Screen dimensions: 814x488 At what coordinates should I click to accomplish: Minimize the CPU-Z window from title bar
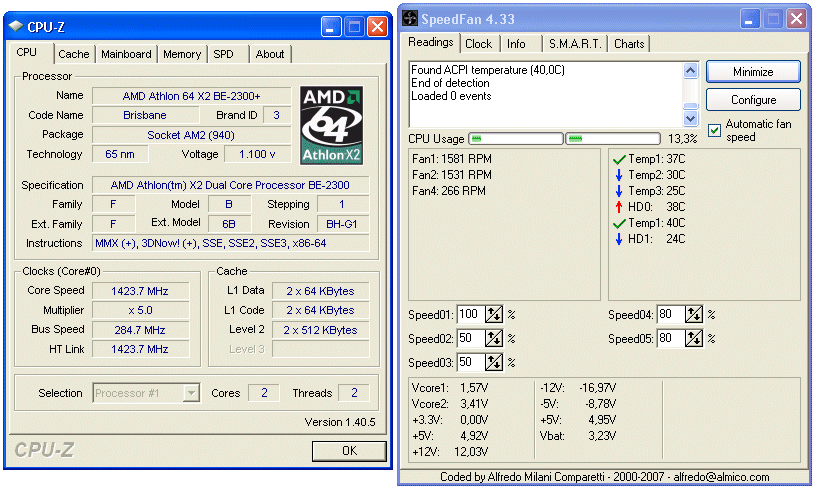[x=331, y=26]
